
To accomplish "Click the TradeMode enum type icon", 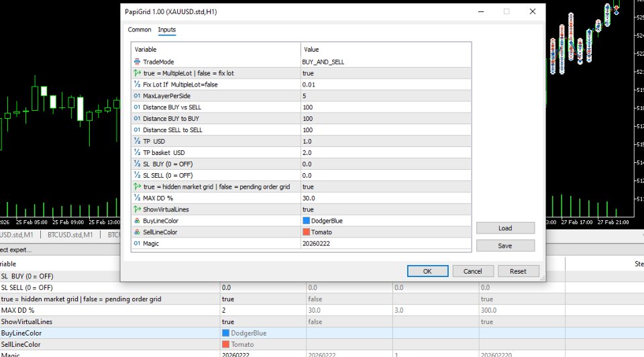I will tap(137, 62).
